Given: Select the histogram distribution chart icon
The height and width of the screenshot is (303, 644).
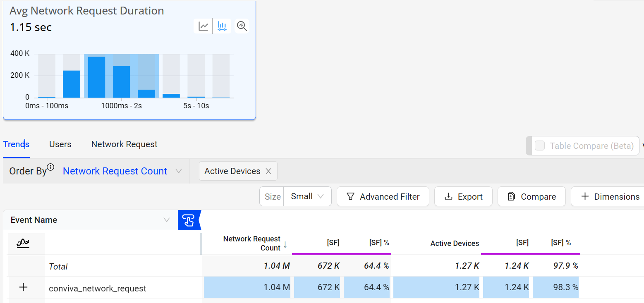Looking at the screenshot, I should 222,26.
